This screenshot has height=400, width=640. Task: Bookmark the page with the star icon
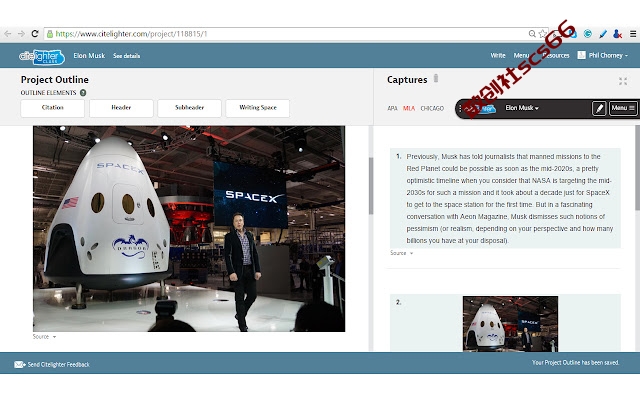point(542,34)
